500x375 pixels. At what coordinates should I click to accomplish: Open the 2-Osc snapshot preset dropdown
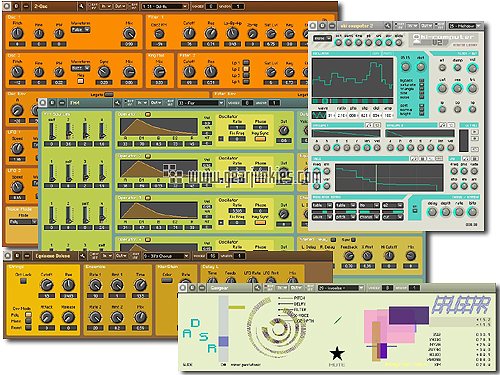[165, 6]
